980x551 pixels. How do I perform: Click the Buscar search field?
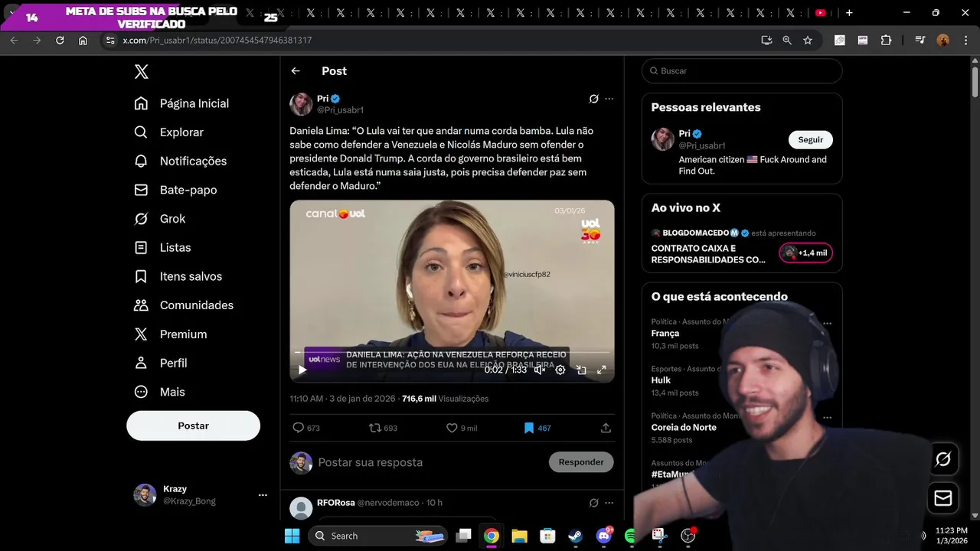(742, 71)
